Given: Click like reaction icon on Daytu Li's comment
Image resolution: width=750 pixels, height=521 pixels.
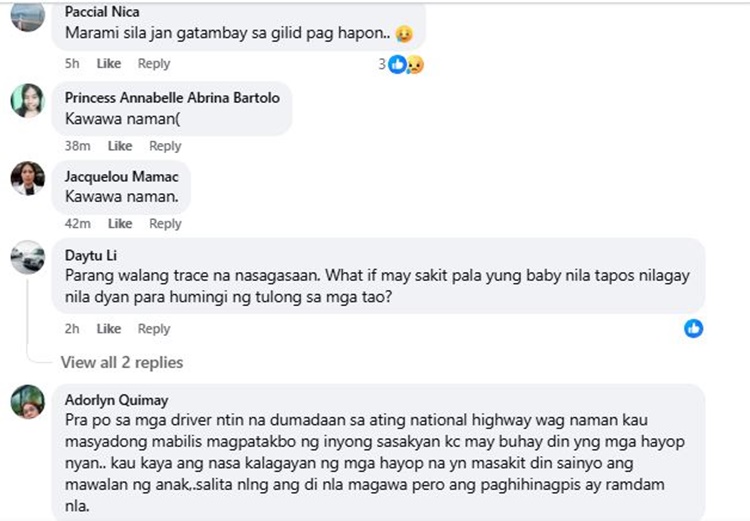Looking at the screenshot, I should pyautogui.click(x=693, y=328).
